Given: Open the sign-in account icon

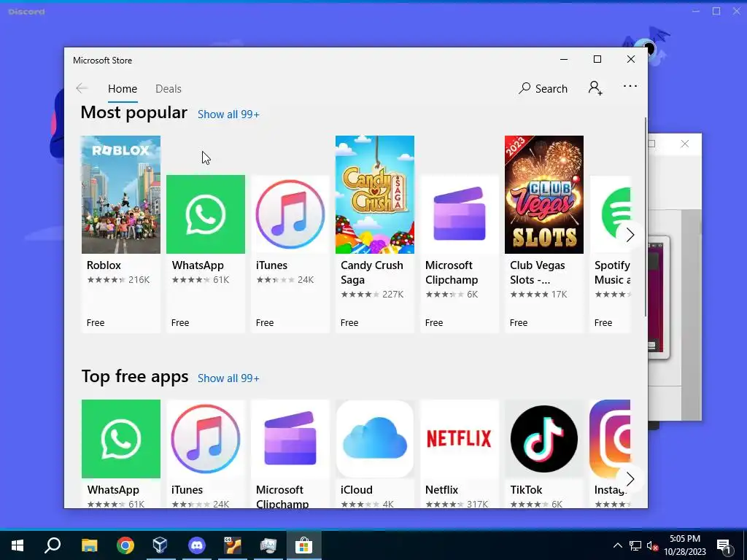Looking at the screenshot, I should tap(595, 88).
